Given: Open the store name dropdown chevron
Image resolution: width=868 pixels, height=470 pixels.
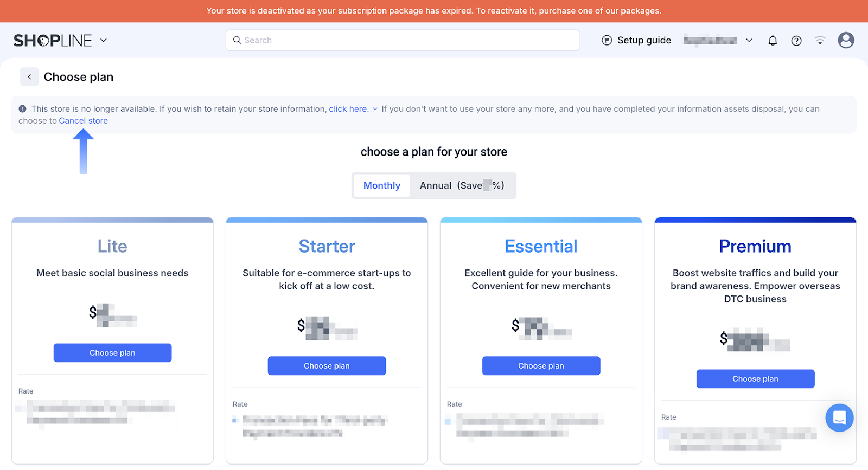Looking at the screenshot, I should point(749,41).
